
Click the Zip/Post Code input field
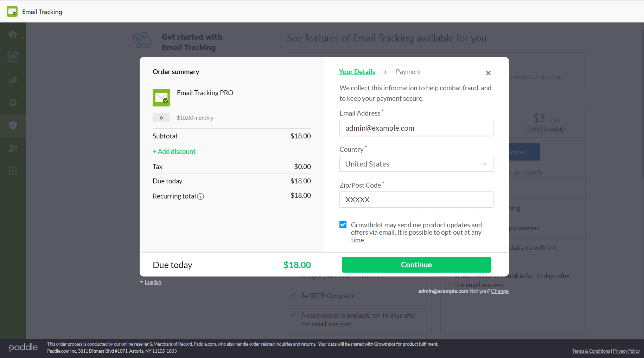point(416,200)
